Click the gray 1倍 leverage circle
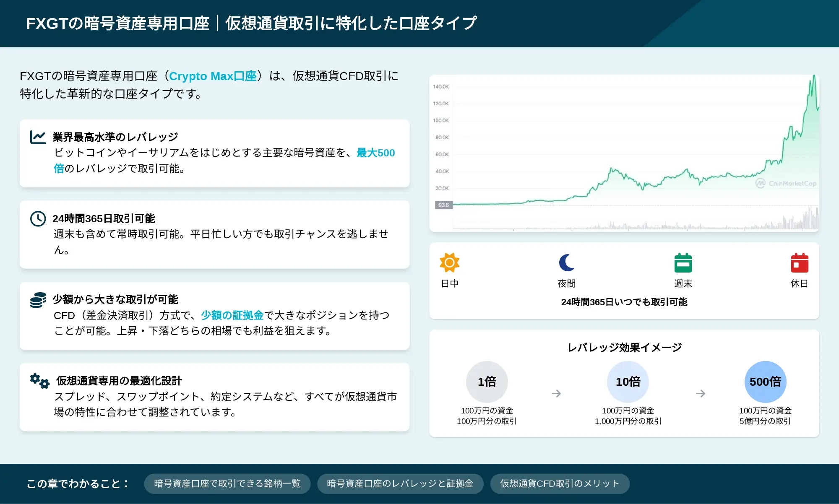 pos(487,382)
